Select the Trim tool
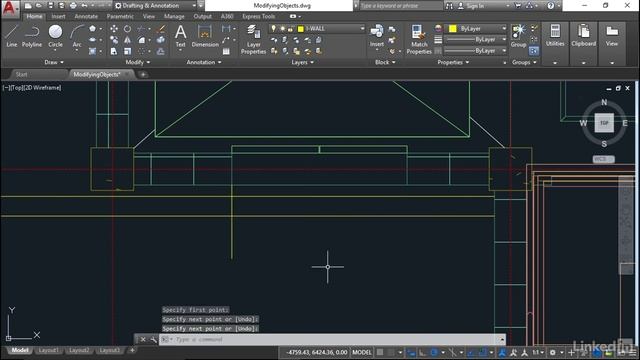This screenshot has height=360, width=640. pos(141,29)
